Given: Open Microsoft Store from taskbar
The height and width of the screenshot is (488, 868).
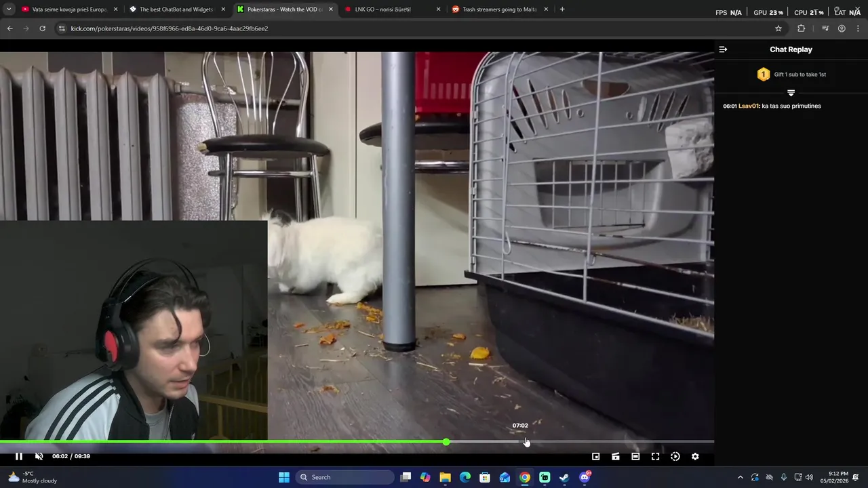Looking at the screenshot, I should tap(485, 477).
